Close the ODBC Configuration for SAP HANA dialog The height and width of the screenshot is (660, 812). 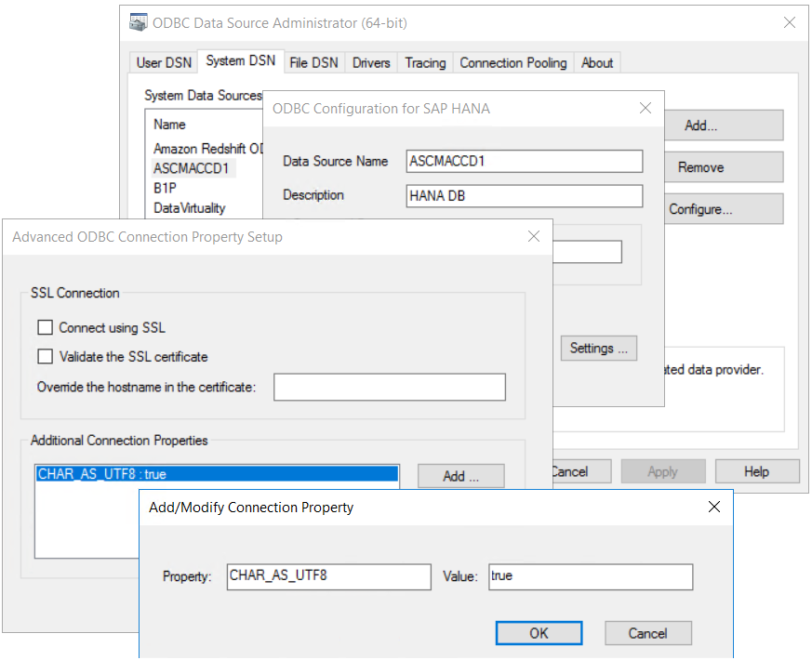click(646, 108)
